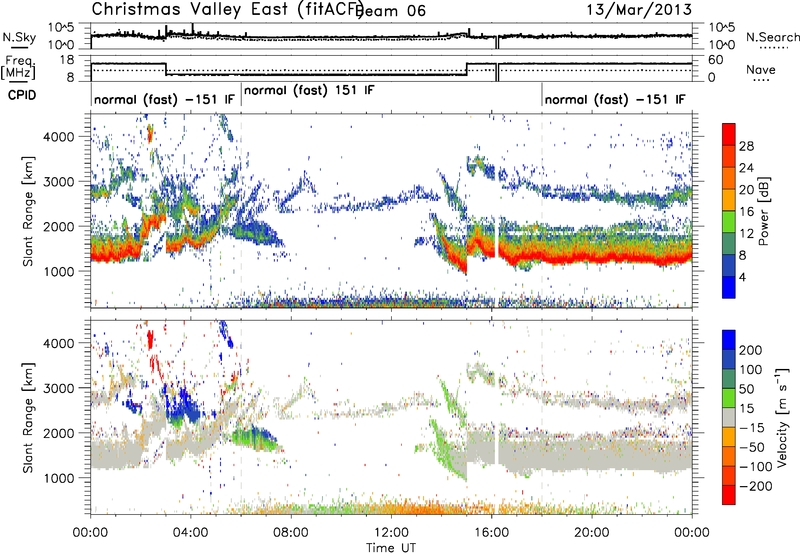Pick the dark blue top Velocity colorbar segment
800x554 pixels.
729,340
